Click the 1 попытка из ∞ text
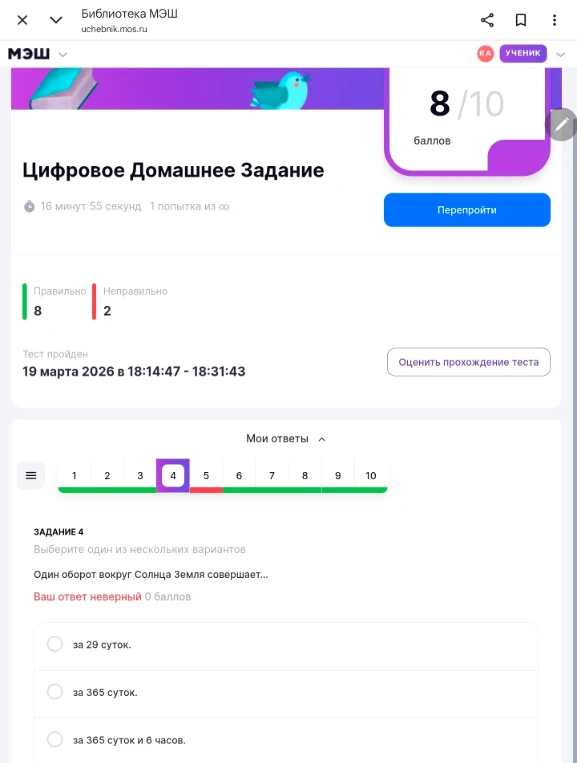 point(189,206)
